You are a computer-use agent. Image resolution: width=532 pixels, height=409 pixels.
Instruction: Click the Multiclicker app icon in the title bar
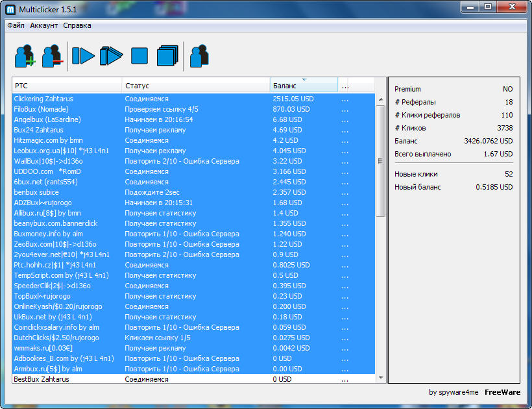pyautogui.click(x=10, y=10)
